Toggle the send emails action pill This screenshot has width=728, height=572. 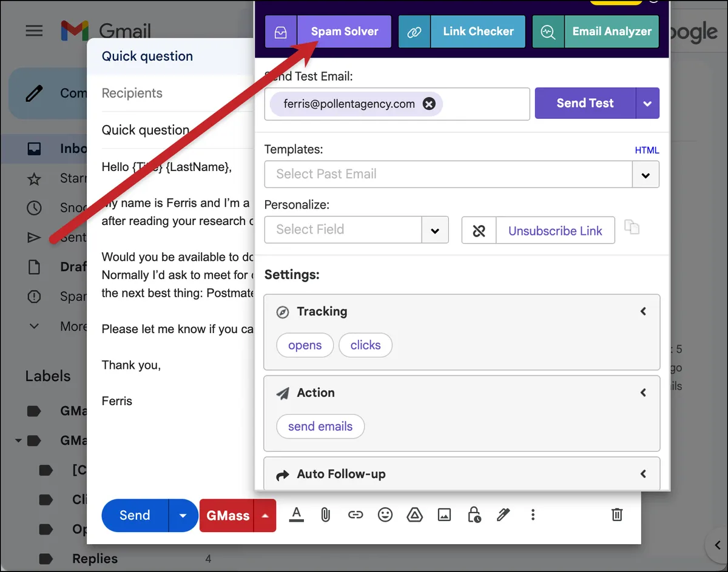320,426
